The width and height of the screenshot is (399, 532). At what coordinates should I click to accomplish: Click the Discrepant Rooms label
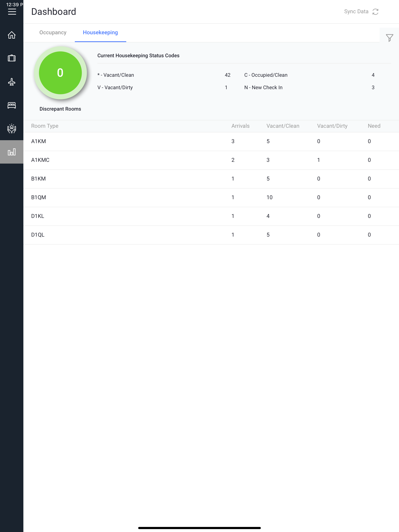[x=60, y=109]
